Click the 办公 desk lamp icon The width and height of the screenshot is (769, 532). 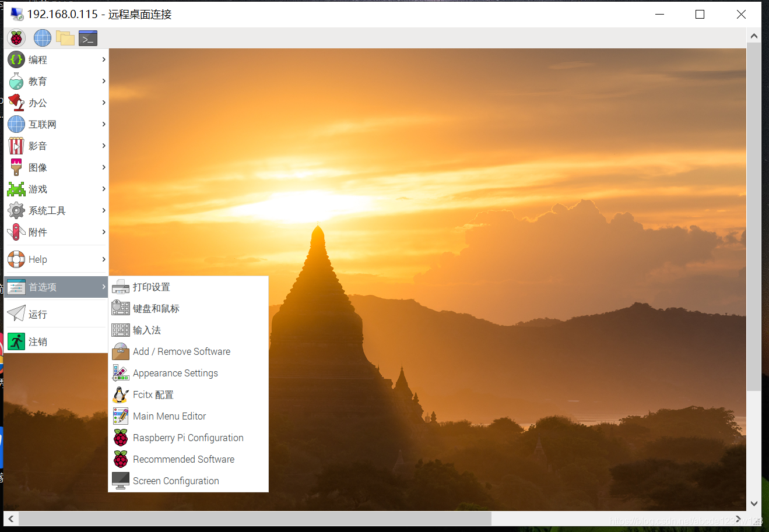pos(16,103)
